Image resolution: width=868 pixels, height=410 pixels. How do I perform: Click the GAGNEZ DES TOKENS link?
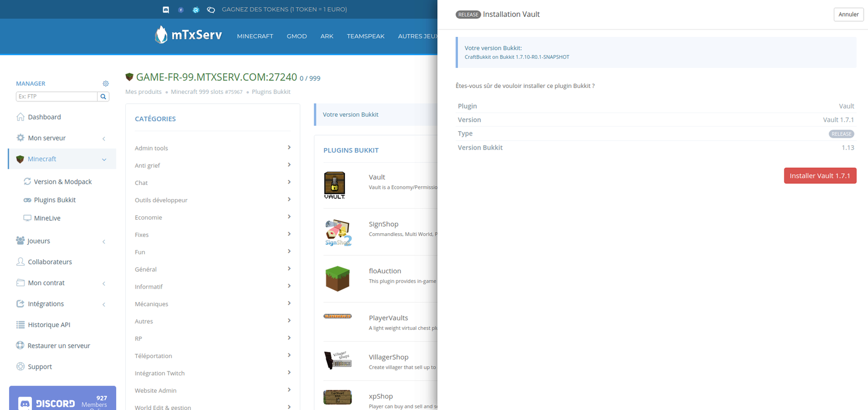pos(284,9)
